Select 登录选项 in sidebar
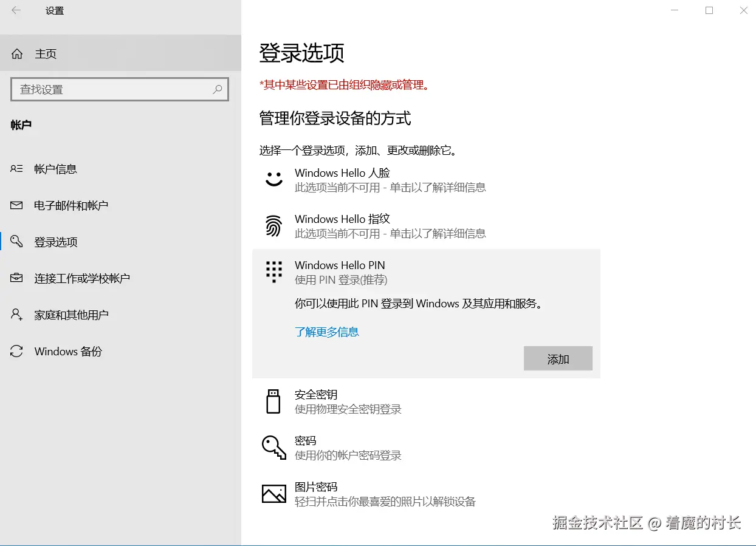 pyautogui.click(x=120, y=242)
